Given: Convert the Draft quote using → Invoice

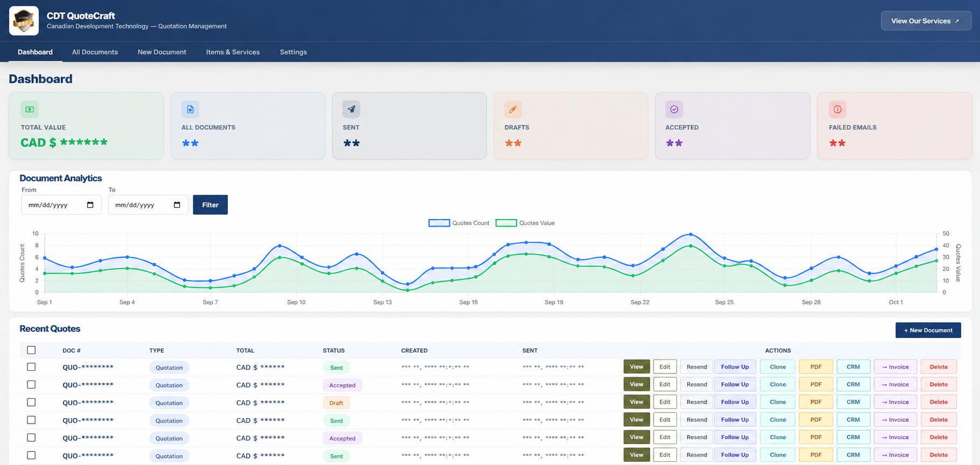Looking at the screenshot, I should click(895, 402).
